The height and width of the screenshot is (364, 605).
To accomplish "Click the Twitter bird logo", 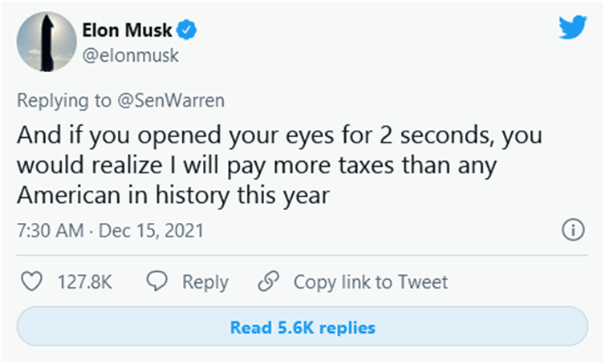I will 573,27.
